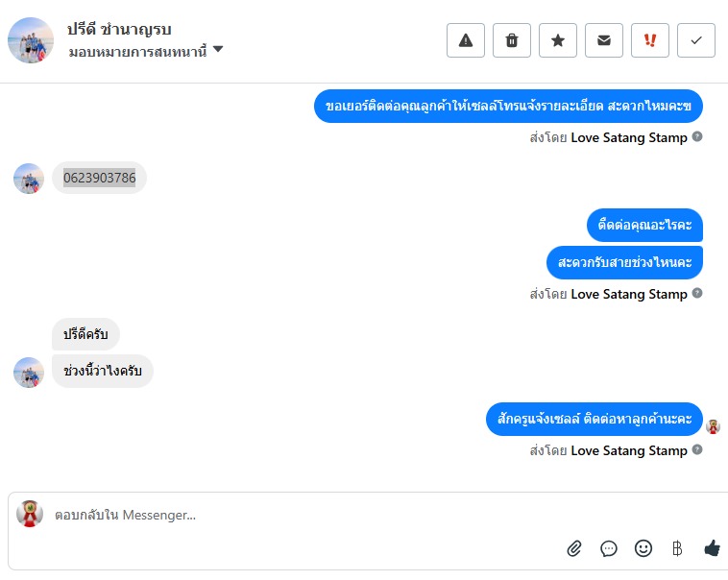Click the phone number 0623903786 message
Viewport: 728px width, 580px height.
click(100, 178)
